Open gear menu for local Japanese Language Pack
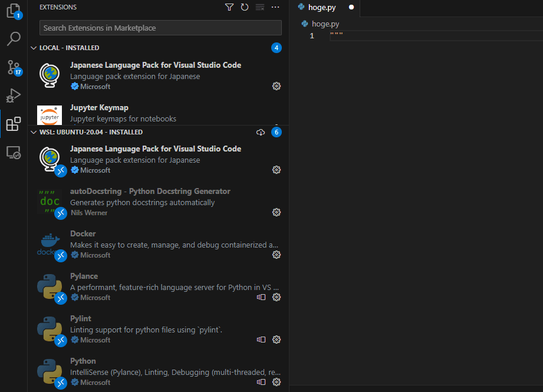The image size is (543, 392). (277, 86)
